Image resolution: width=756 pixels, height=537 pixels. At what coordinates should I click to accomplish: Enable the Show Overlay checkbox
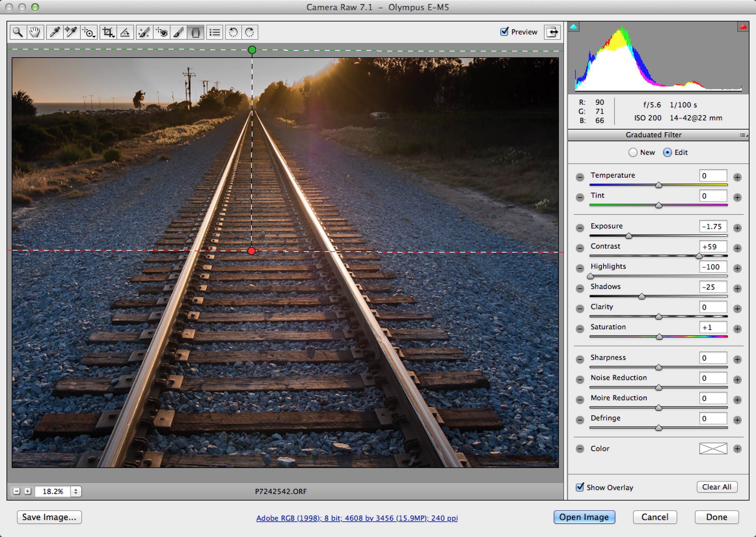click(x=580, y=487)
